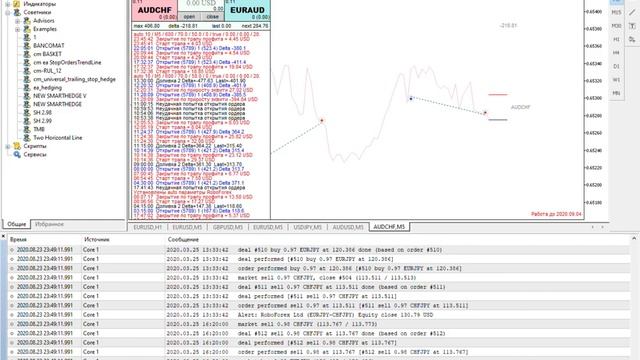Click the cm BASKET expert icon
The image size is (640, 360).
point(27,54)
